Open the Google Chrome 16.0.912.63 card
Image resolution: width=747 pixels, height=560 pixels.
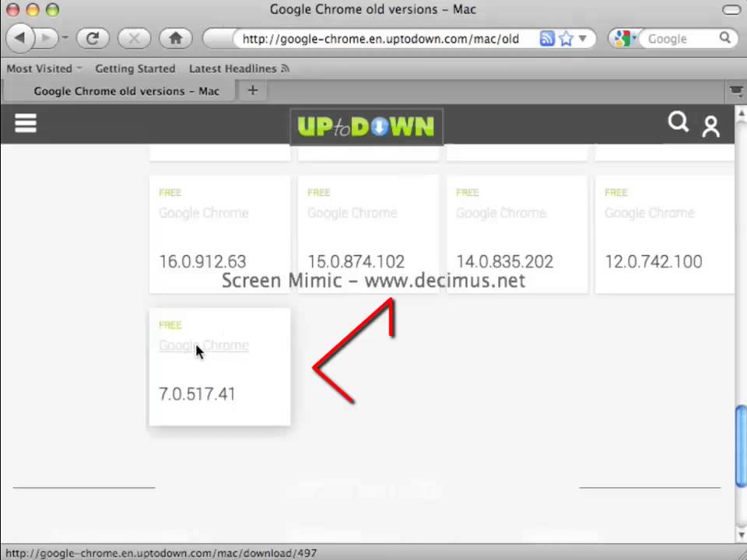coord(219,235)
